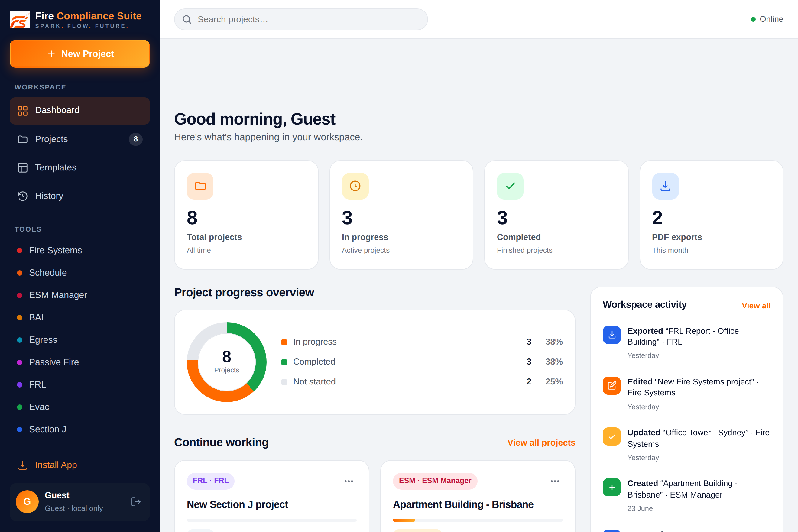The height and width of the screenshot is (532, 798).
Task: Click the Projects folder icon in sidebar
Action: (x=23, y=139)
